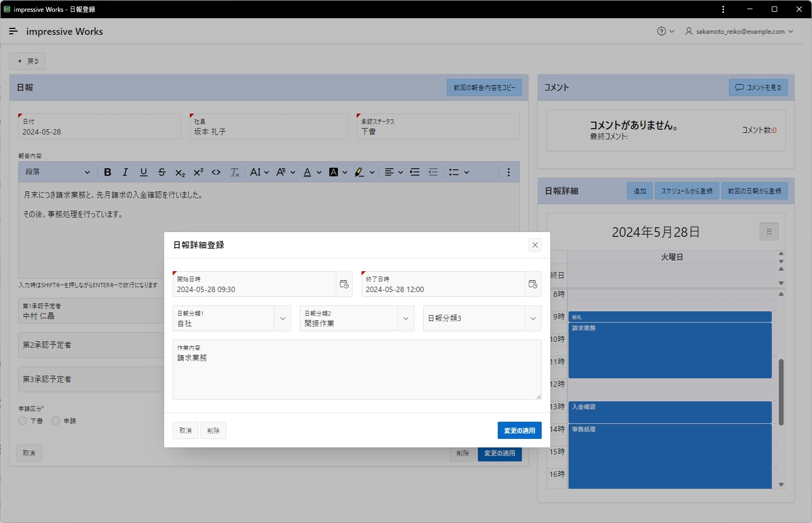Click the day view 日 button

(x=769, y=232)
